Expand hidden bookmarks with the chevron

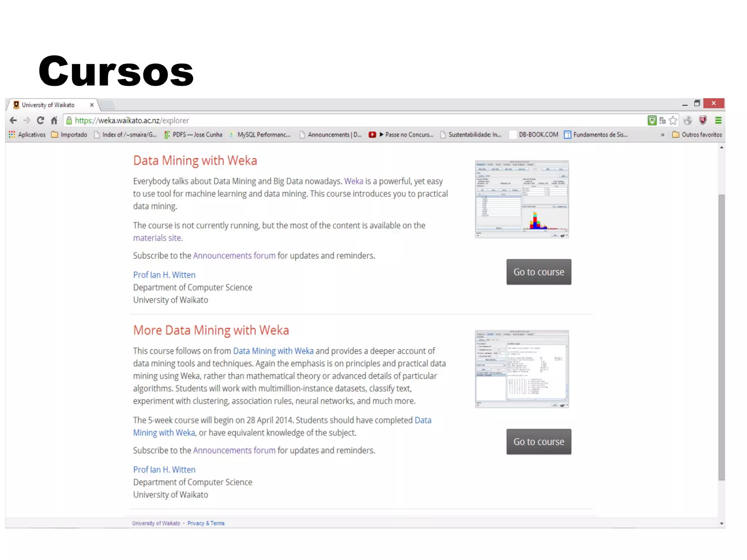coord(662,135)
